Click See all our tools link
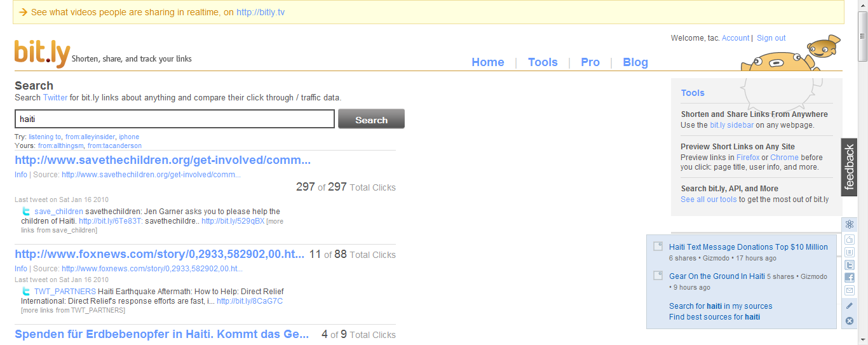 pyautogui.click(x=709, y=199)
